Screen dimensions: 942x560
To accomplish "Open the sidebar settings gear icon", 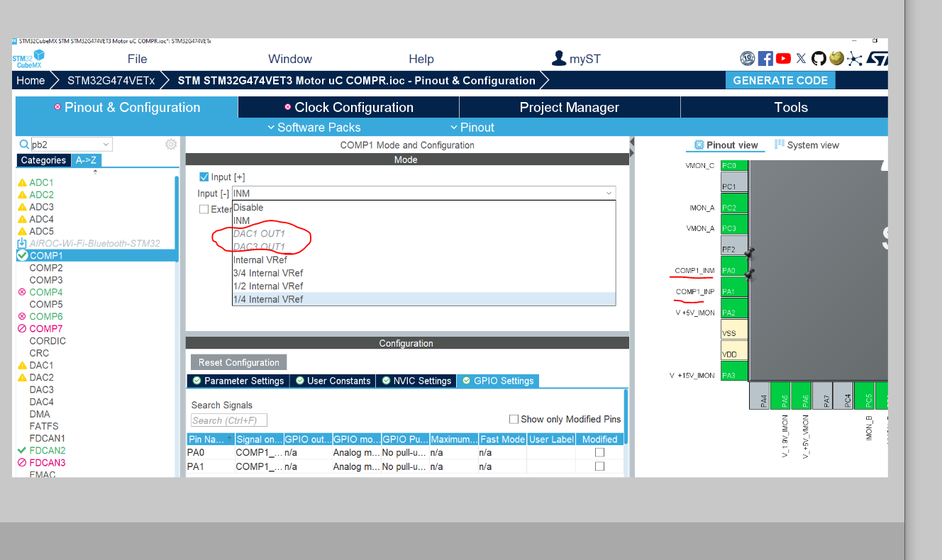I will tap(170, 143).
